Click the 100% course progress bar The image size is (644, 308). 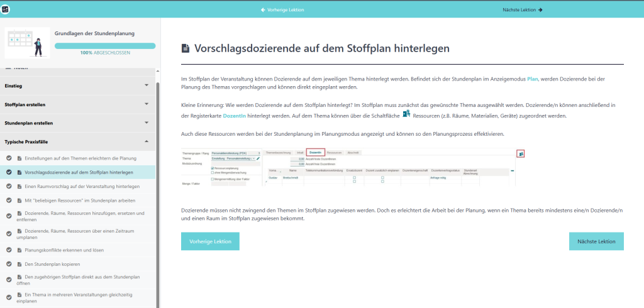[x=105, y=46]
